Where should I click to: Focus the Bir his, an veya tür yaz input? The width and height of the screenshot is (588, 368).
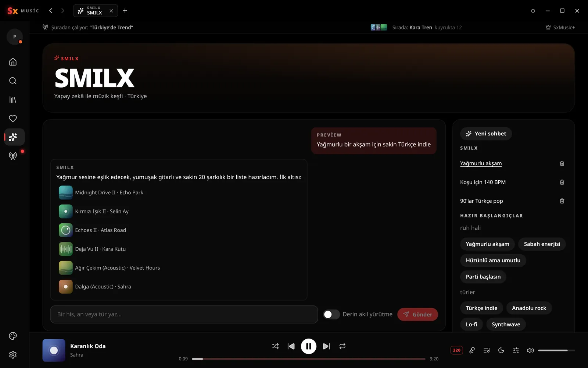coord(184,314)
